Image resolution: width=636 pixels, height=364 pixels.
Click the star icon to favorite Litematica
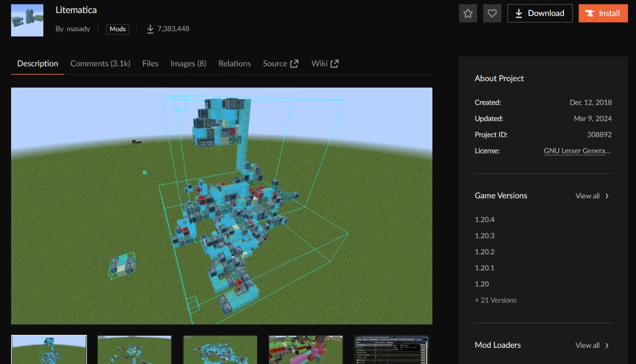(x=468, y=13)
